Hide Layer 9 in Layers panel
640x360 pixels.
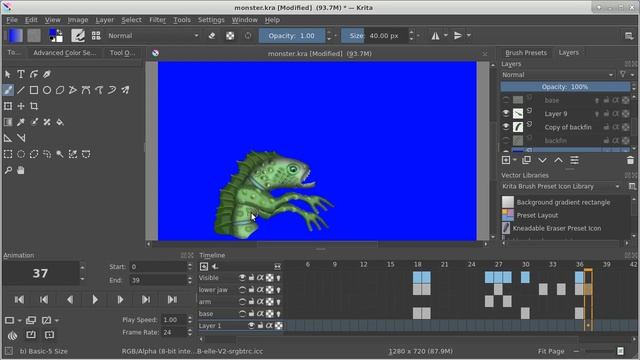coord(506,113)
